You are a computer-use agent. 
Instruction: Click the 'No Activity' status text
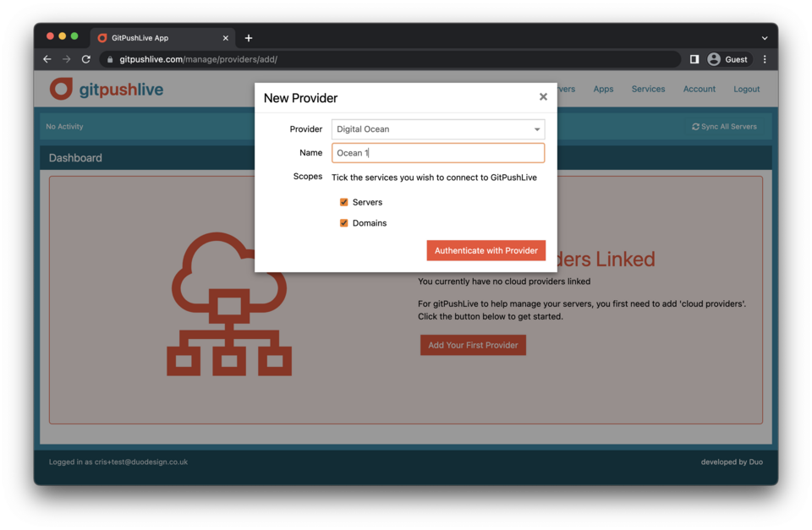click(x=65, y=126)
